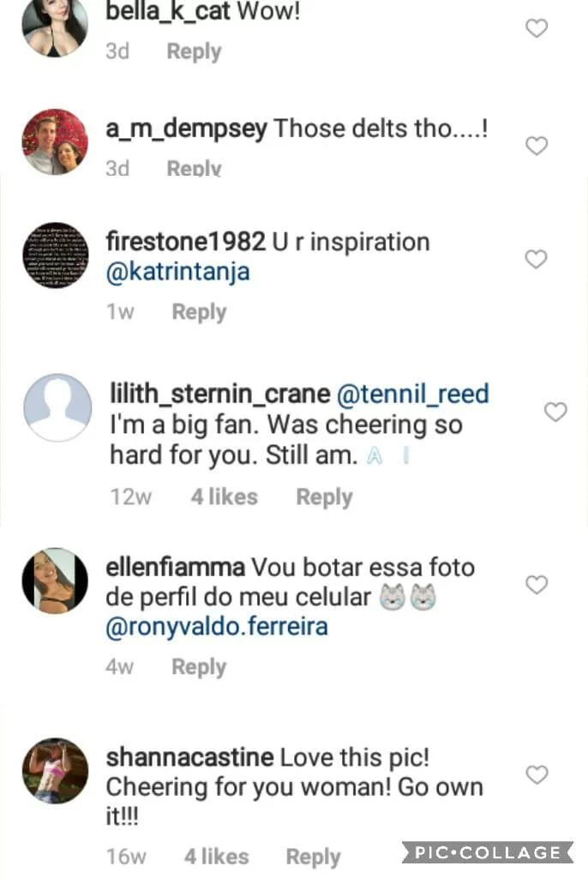Heart ellenfiamma's Portuguese comment

coord(536,585)
